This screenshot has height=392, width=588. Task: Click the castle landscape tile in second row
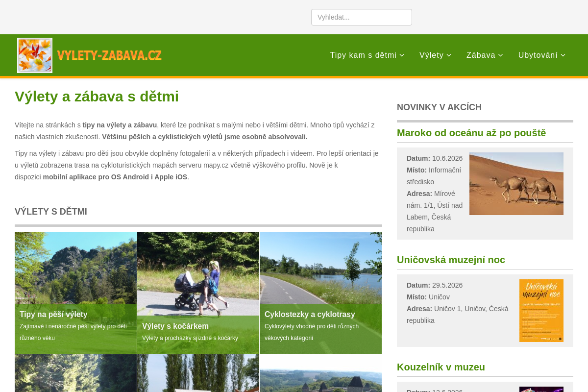[320, 373]
